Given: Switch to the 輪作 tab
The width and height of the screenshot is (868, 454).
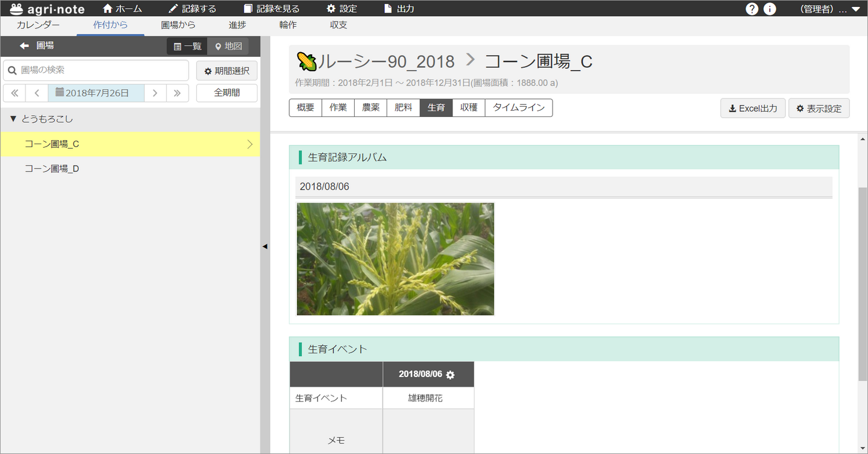Looking at the screenshot, I should point(288,25).
